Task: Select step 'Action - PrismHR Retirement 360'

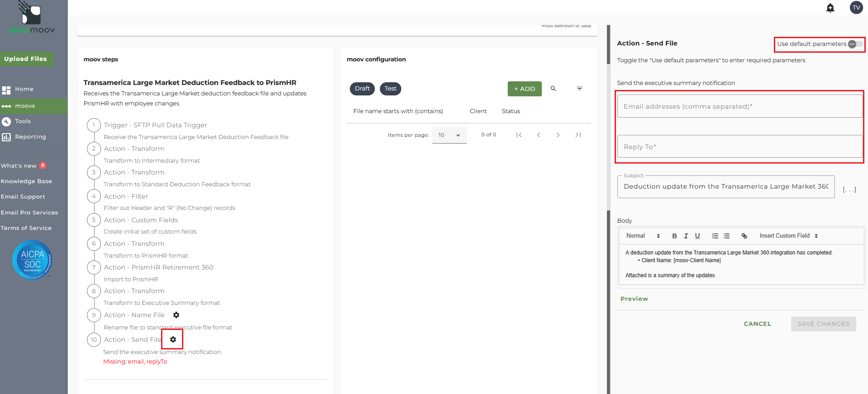Action: point(159,267)
